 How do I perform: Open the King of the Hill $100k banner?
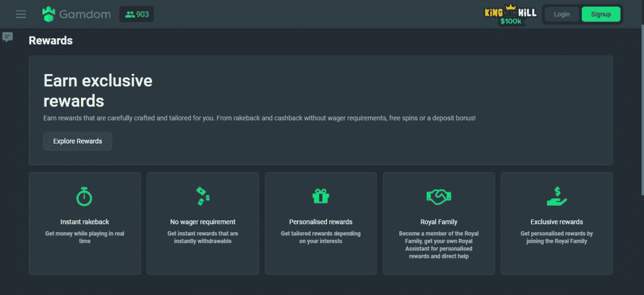[x=510, y=15]
